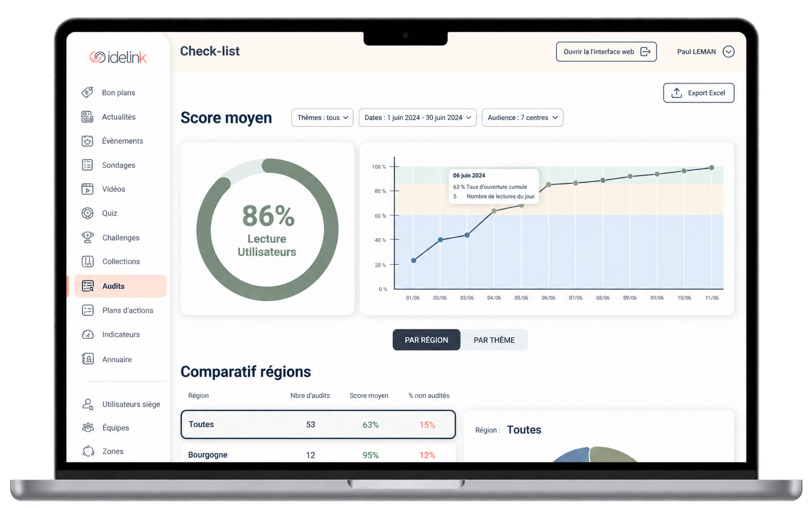This screenshot has height=508, width=812.
Task: Select the Zones icon
Action: [x=88, y=451]
